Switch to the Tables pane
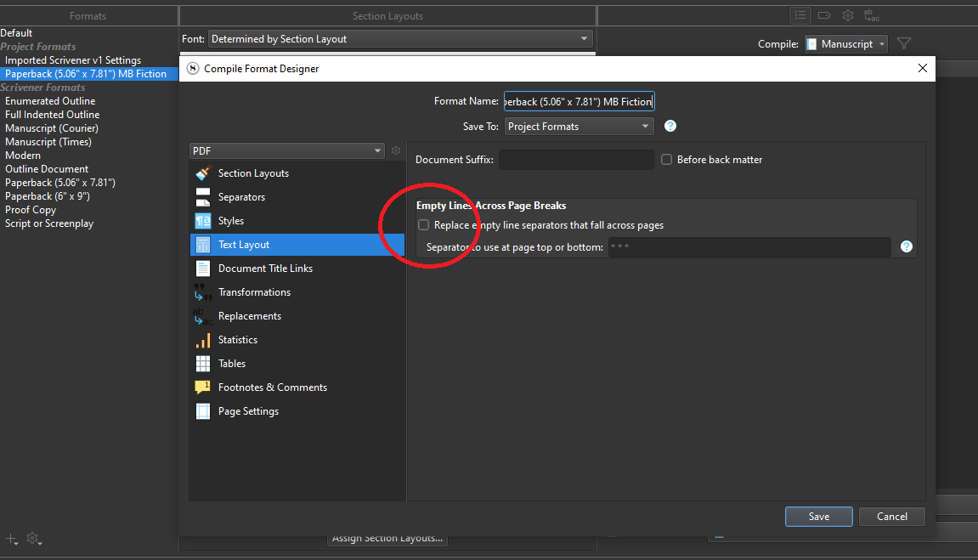Image resolution: width=978 pixels, height=560 pixels. 297,364
